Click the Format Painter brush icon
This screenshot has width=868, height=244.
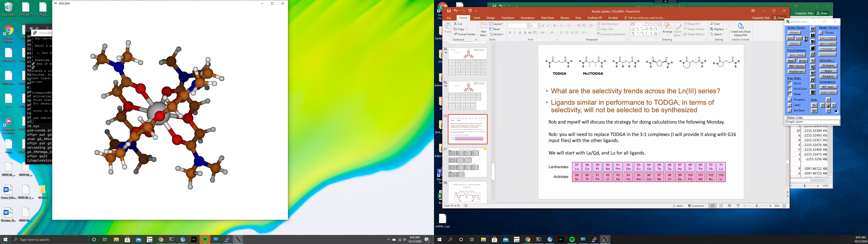tap(455, 34)
